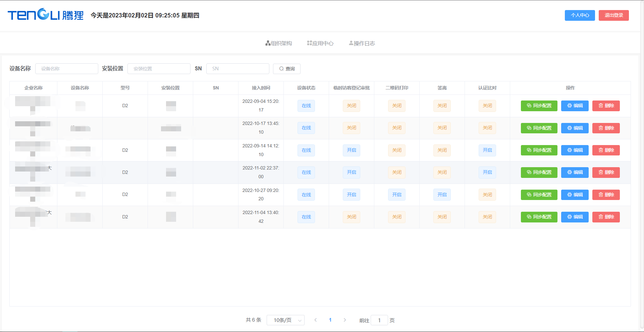The height and width of the screenshot is (332, 644).
Task: Click 编辑 for the 2022-10-27 09:20 device
Action: click(575, 195)
